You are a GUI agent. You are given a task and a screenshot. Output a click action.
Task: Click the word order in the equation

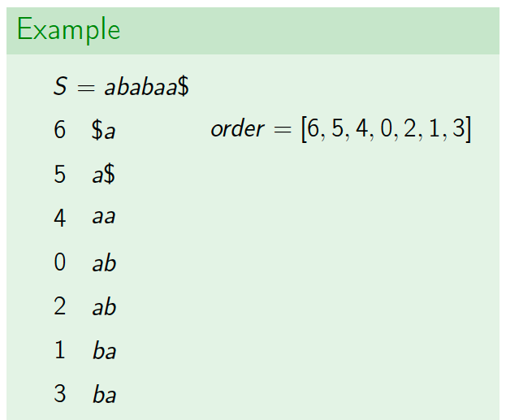(x=238, y=128)
